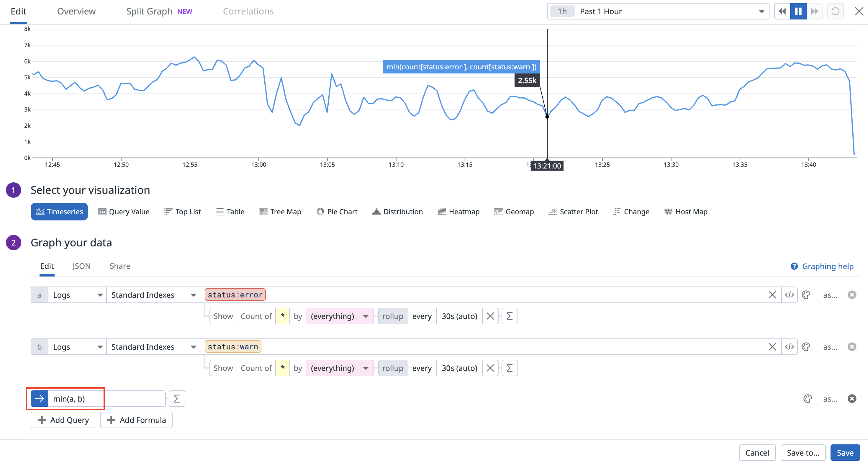Change 30s (auto) rollup interval on query a
Image resolution: width=868 pixels, height=468 pixels.
(459, 316)
